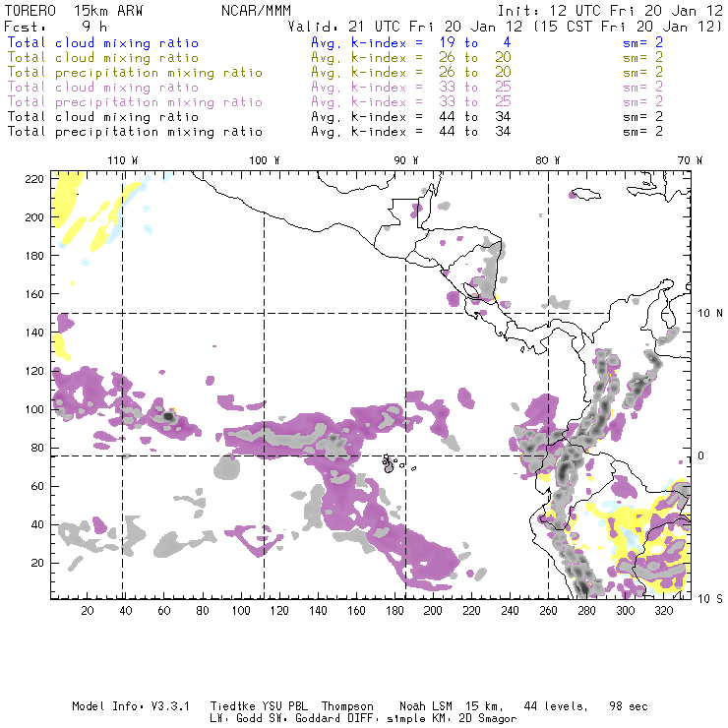Image resolution: width=728 pixels, height=728 pixels.
Task: Click the "(15 CST Fri 20 Jan 12)" local time text
Action: pos(627,27)
